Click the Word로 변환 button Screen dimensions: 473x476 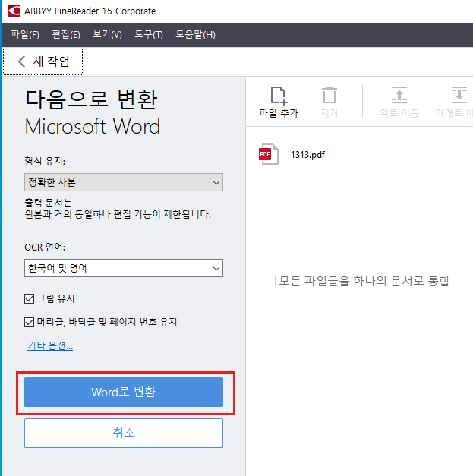click(124, 392)
